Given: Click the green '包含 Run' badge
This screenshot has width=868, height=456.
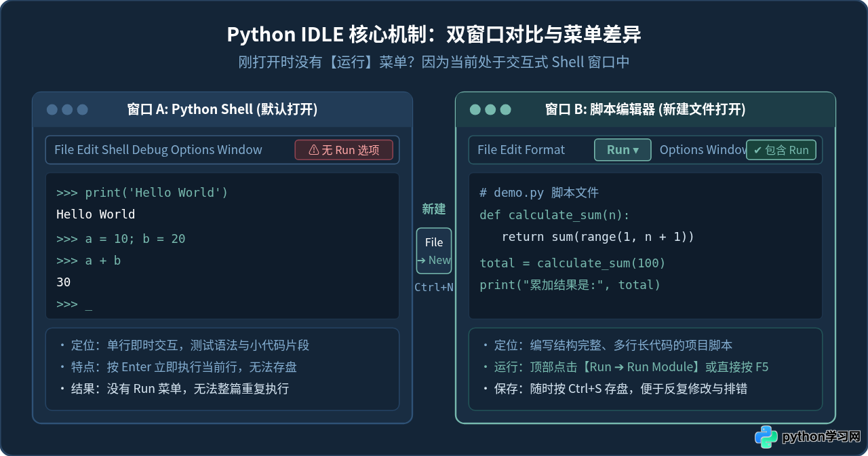Looking at the screenshot, I should coord(781,150).
